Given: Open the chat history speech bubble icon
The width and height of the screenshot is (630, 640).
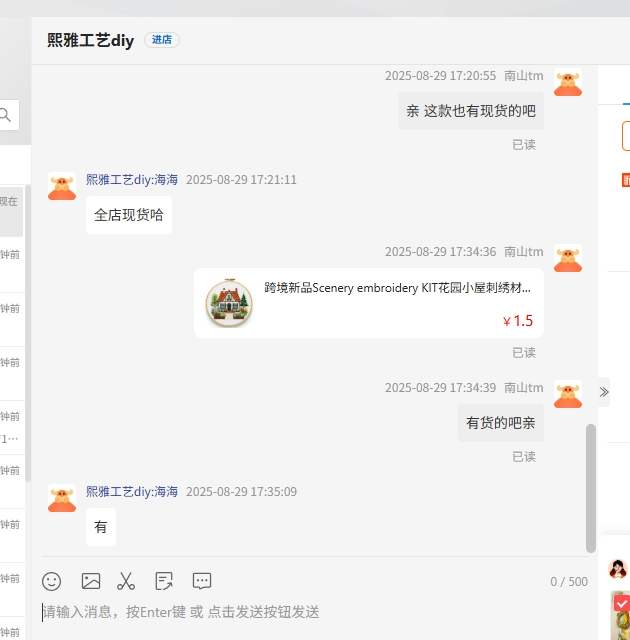Looking at the screenshot, I should (202, 581).
